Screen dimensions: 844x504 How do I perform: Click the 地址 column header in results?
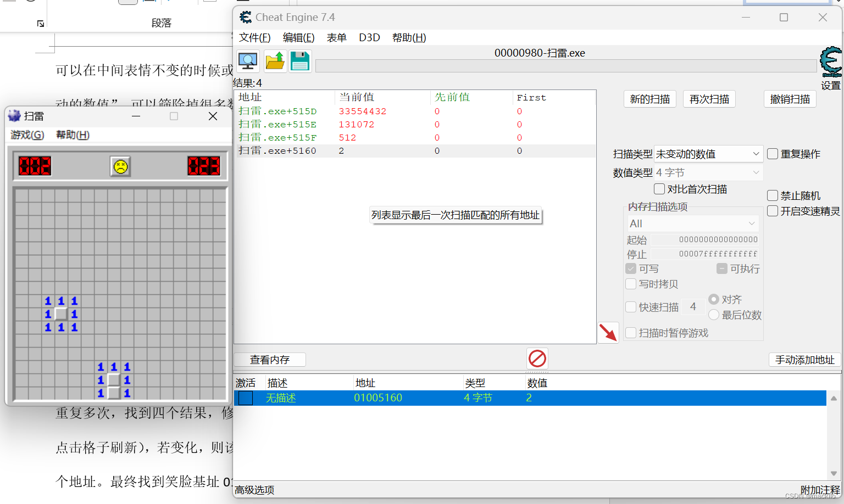[285, 97]
